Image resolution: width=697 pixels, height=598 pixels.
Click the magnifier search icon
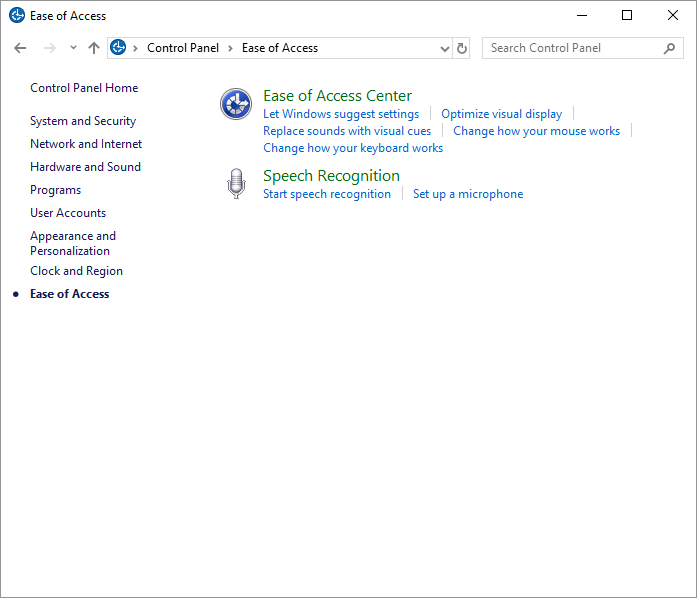[x=669, y=48]
